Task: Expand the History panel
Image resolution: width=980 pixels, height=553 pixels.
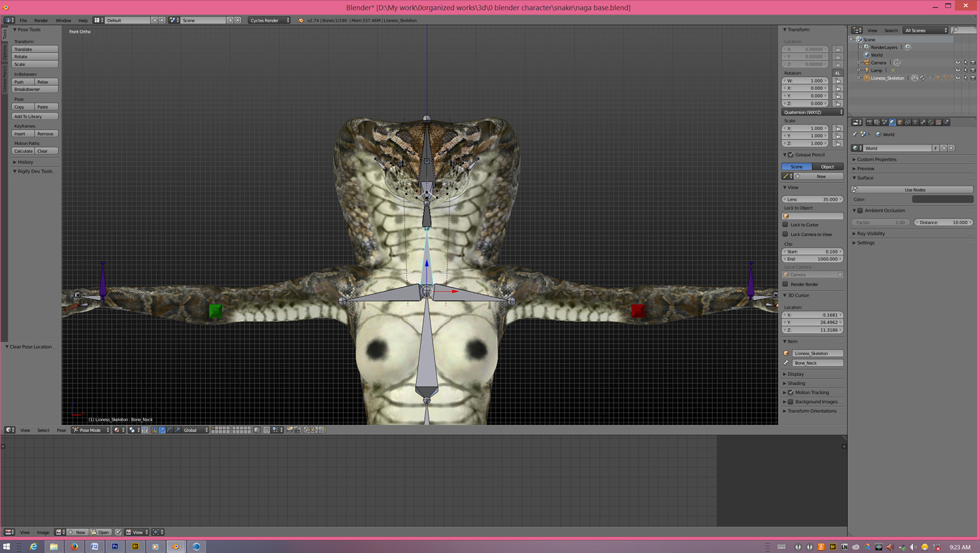Action: (x=25, y=162)
